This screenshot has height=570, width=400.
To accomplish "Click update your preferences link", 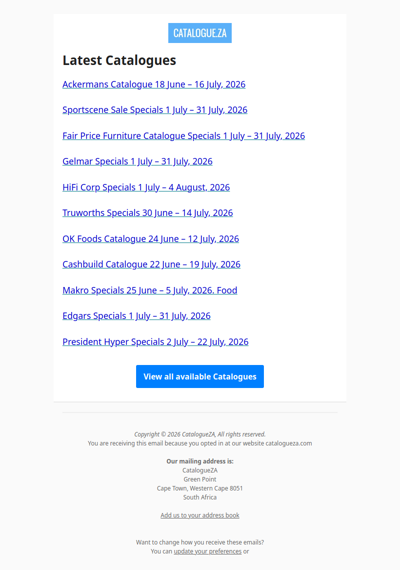I will tap(208, 551).
